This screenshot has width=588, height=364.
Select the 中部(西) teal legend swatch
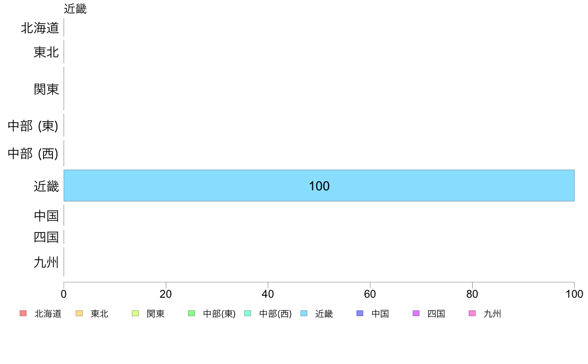[x=248, y=314]
